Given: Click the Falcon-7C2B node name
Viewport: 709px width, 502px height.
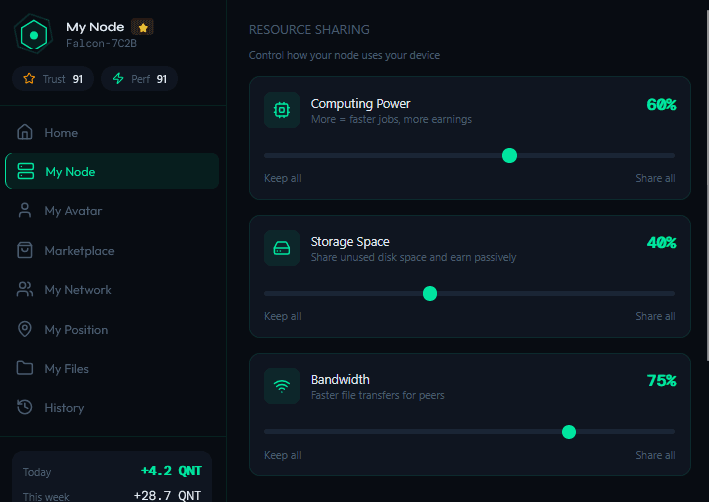Looking at the screenshot, I should 101,43.
